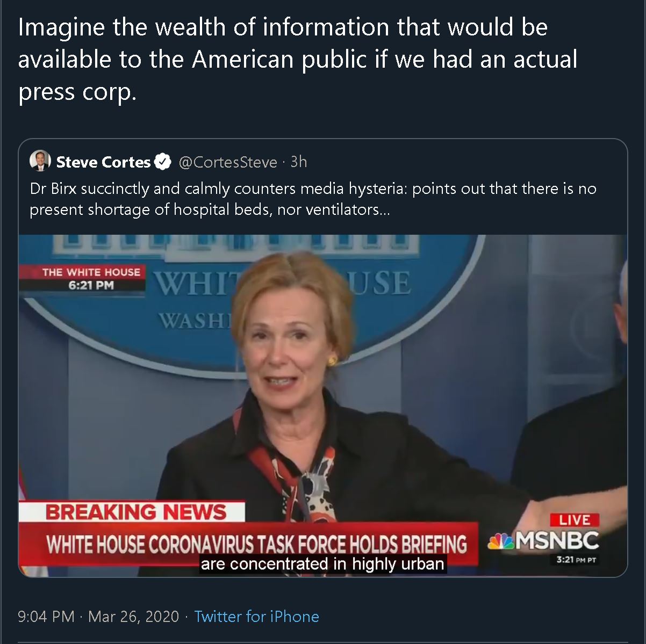Click the quoted tweet text about Dr Birx
Screen dimensions: 646x644
313,199
